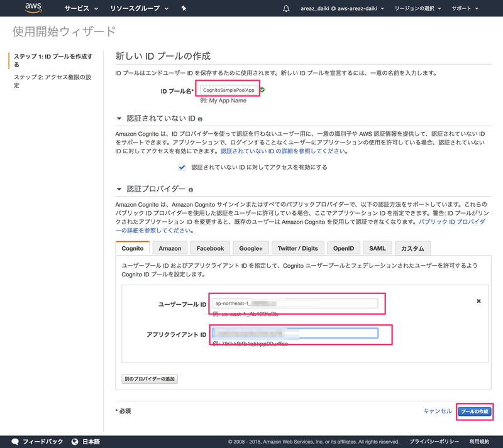
Task: Click the フィードバック footer link
Action: [43, 442]
